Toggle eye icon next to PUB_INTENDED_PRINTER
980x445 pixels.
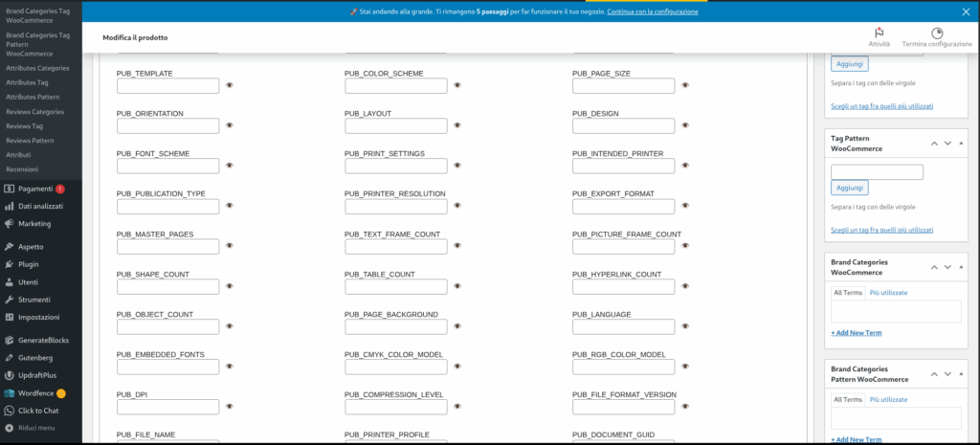685,166
